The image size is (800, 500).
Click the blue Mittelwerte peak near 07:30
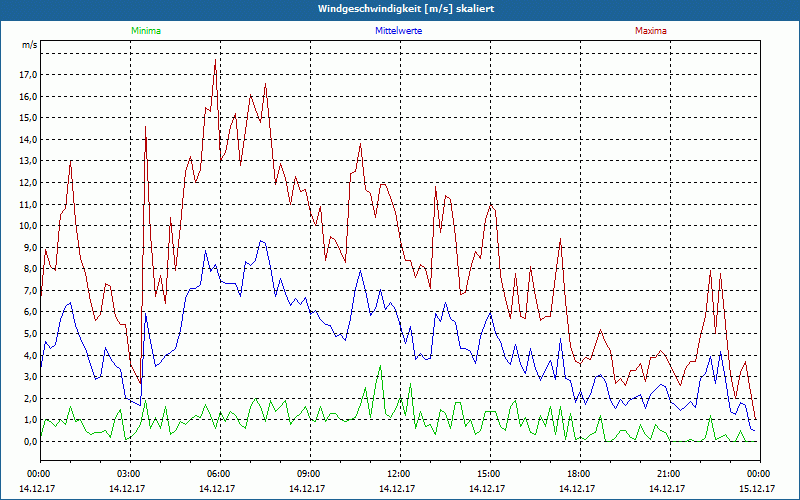click(261, 241)
